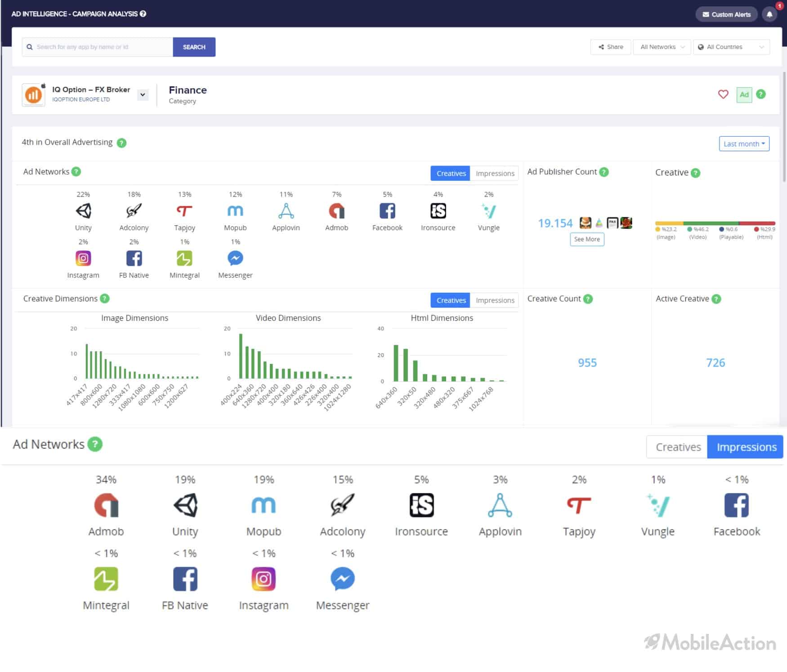
Task: Open the app selector dropdown arrow beside IQ Option
Action: tap(143, 95)
